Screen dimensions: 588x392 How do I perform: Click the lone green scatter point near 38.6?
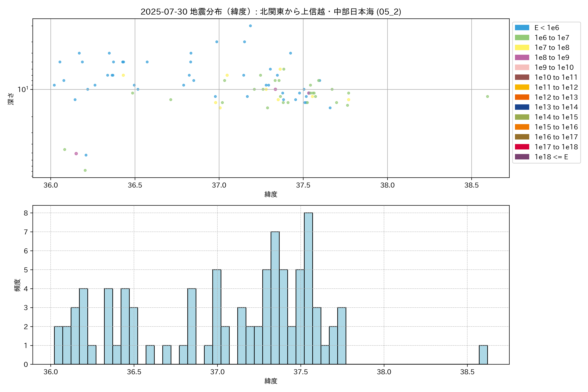coord(487,97)
